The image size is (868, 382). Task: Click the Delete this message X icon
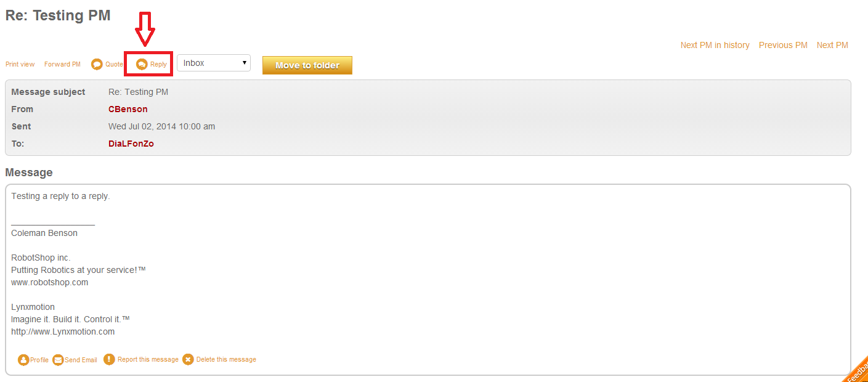(188, 359)
